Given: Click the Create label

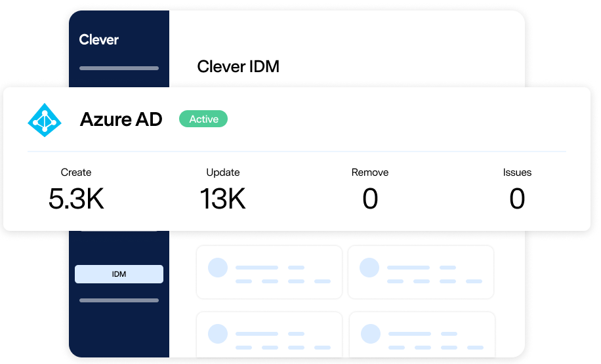Looking at the screenshot, I should point(76,172).
